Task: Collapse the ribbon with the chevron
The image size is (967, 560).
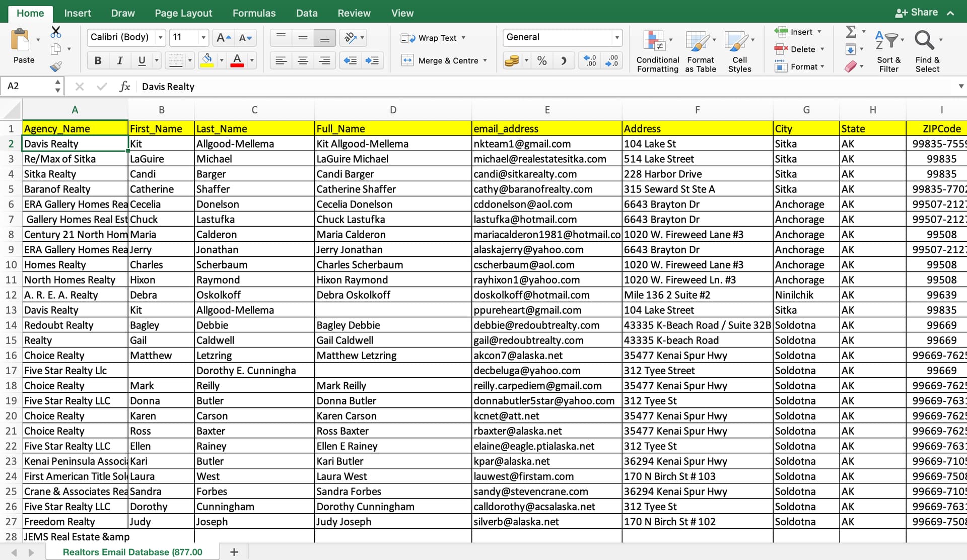Action: pyautogui.click(x=950, y=13)
